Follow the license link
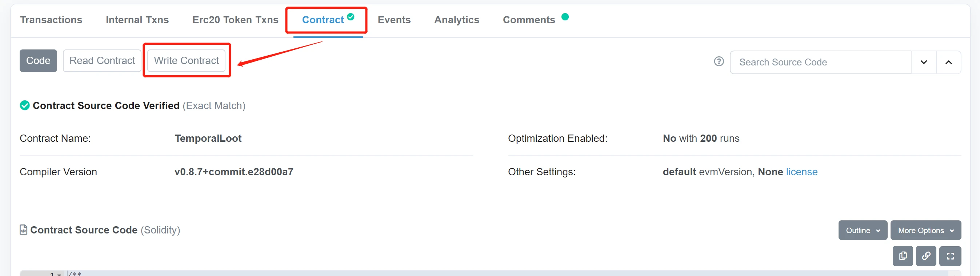Screen dimensions: 980x276 801,172
